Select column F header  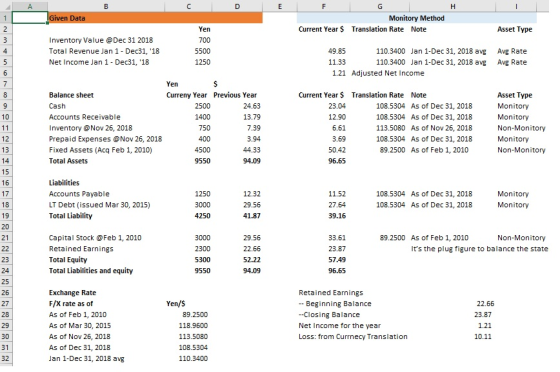click(x=323, y=6)
